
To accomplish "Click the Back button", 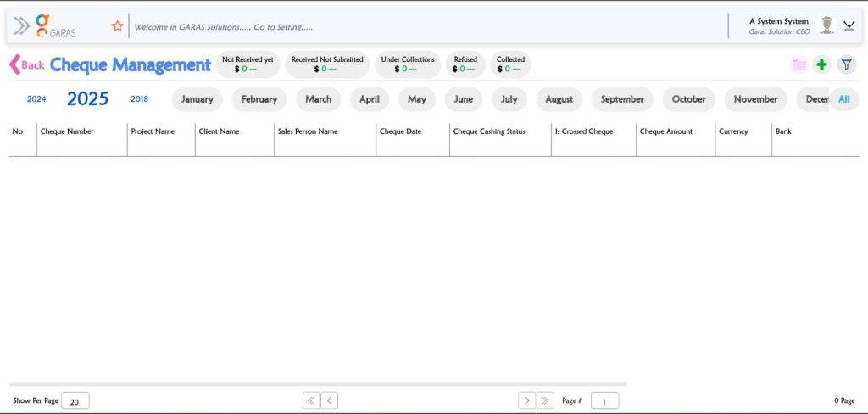I will tap(26, 65).
